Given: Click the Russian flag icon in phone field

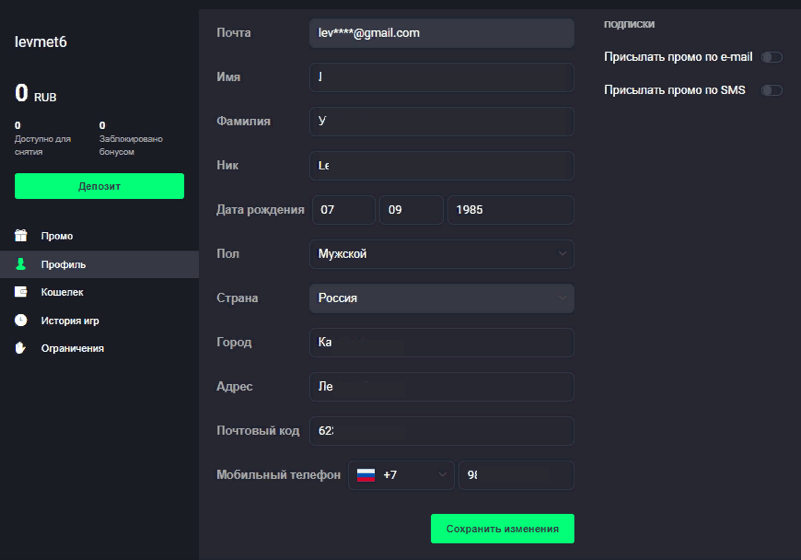Looking at the screenshot, I should point(366,475).
